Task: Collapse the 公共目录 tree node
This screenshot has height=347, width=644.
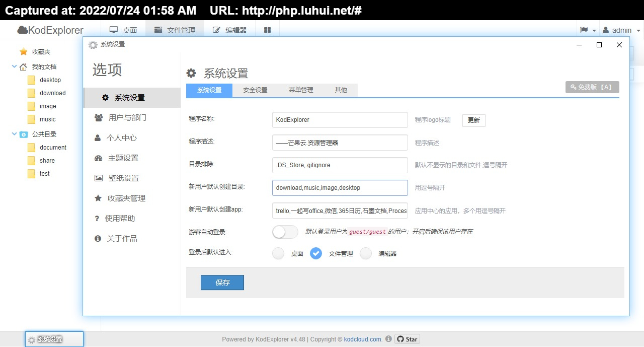Action: click(x=14, y=134)
